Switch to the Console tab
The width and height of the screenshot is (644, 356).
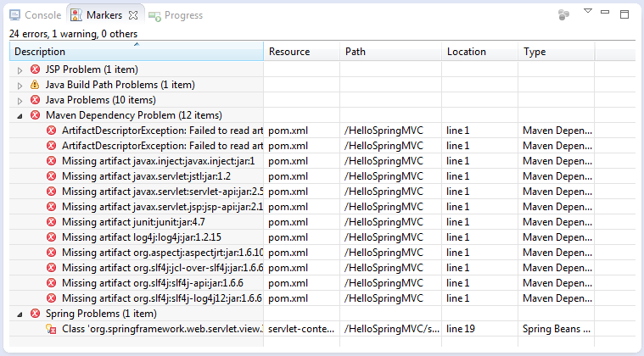point(36,15)
